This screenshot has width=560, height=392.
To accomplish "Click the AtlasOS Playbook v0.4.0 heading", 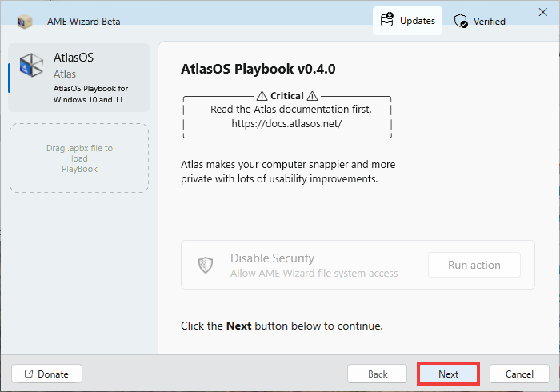I will coord(258,69).
